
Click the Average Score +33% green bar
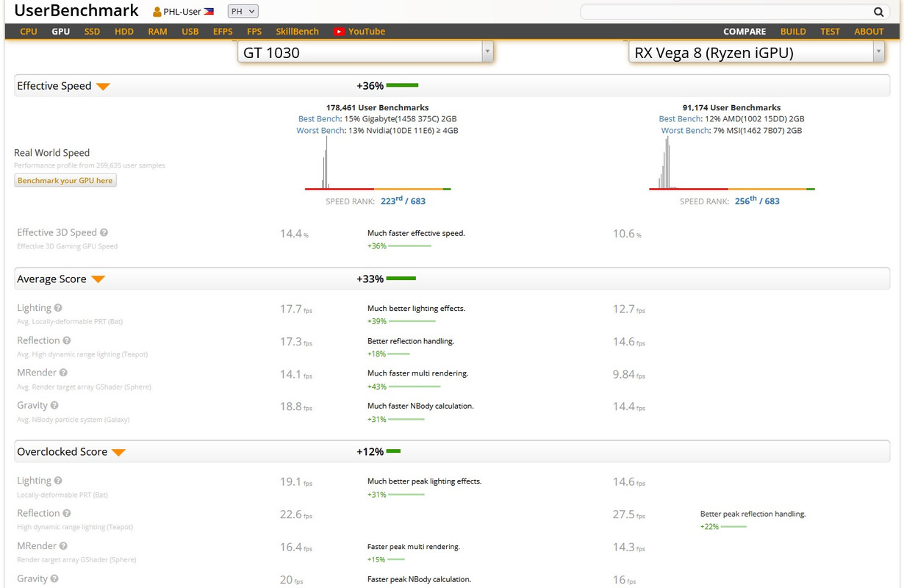tap(401, 279)
